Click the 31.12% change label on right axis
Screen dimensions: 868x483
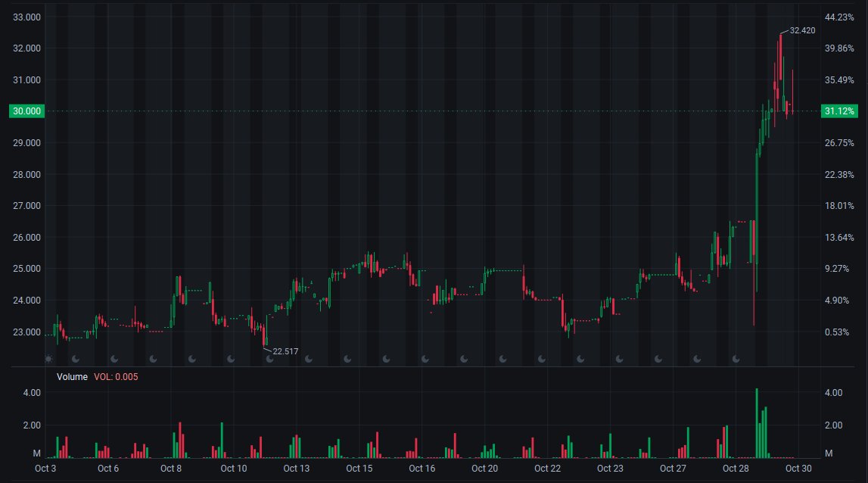coord(842,111)
